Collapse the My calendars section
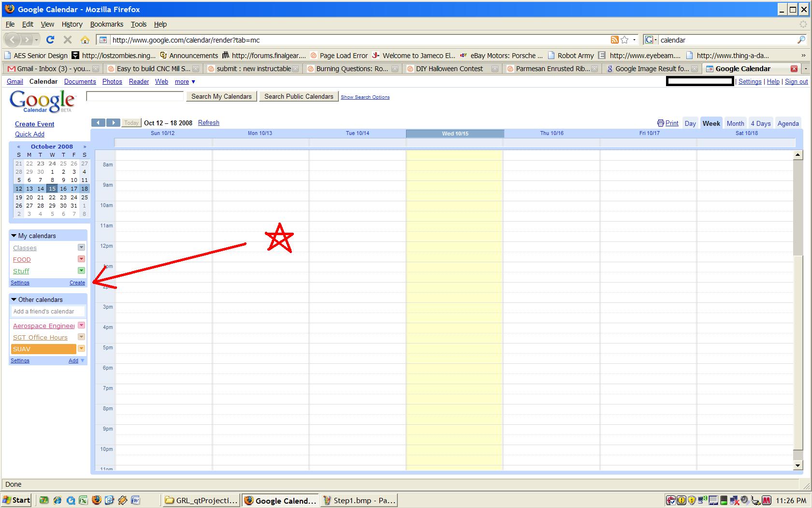Viewport: 812px width, 508px height. tap(14, 236)
